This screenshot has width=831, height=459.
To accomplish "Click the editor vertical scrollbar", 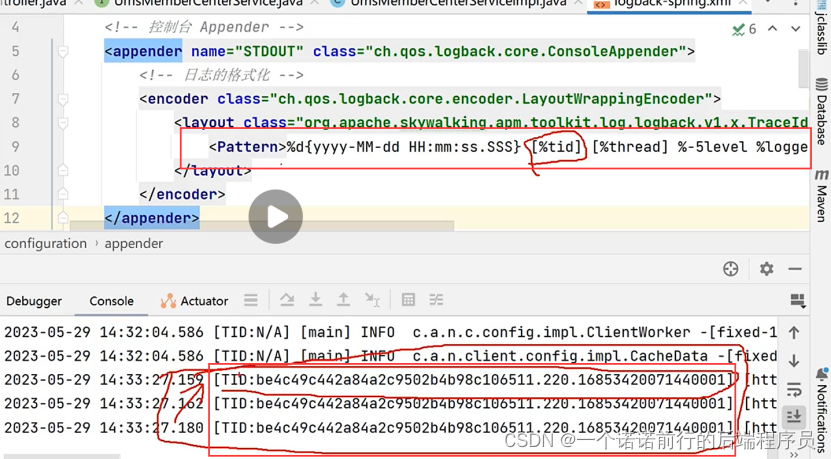I will pyautogui.click(x=803, y=69).
